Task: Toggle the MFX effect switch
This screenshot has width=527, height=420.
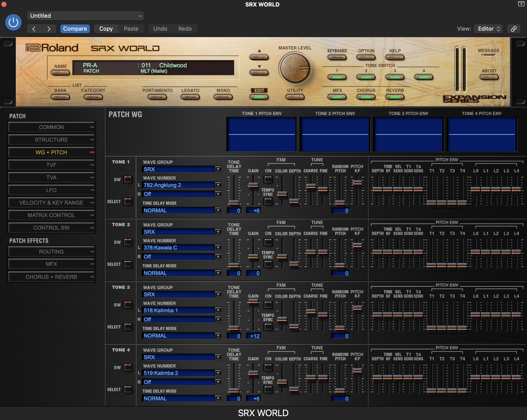Action: (337, 97)
